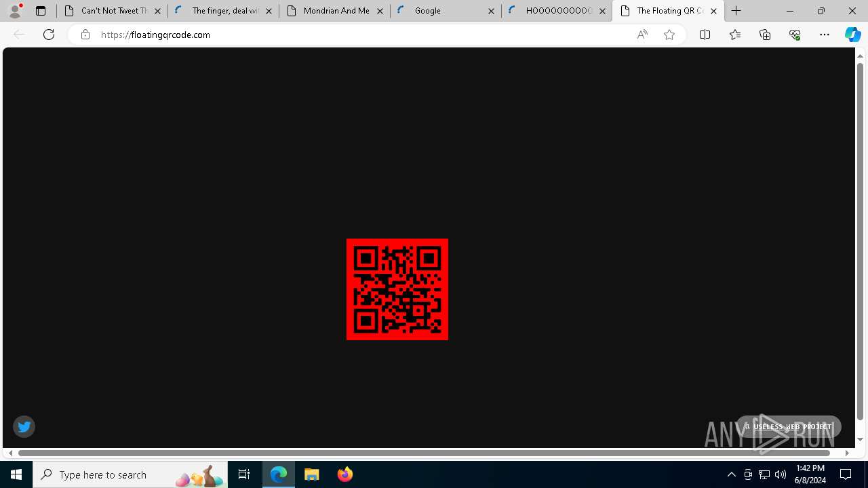The image size is (868, 488).
Task: Open Microsoft Edge from taskbar
Action: (x=279, y=474)
